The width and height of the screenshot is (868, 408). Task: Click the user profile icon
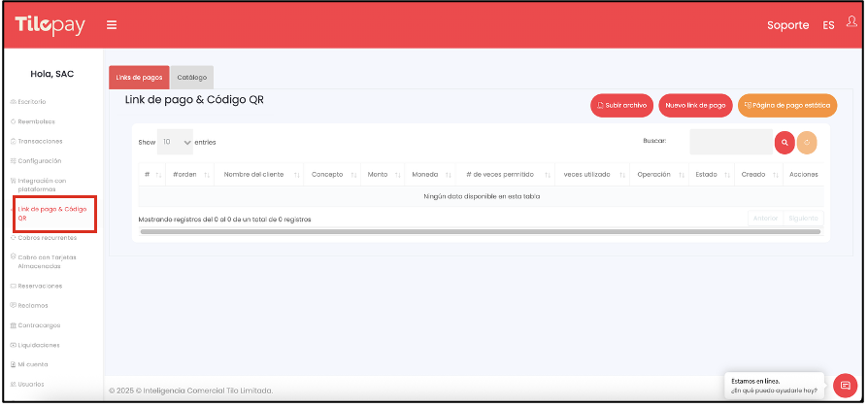851,23
